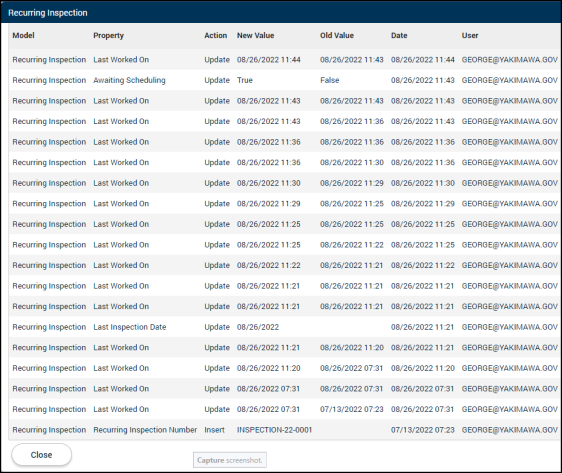Click new value 08/26/2022 11:30

click(269, 183)
